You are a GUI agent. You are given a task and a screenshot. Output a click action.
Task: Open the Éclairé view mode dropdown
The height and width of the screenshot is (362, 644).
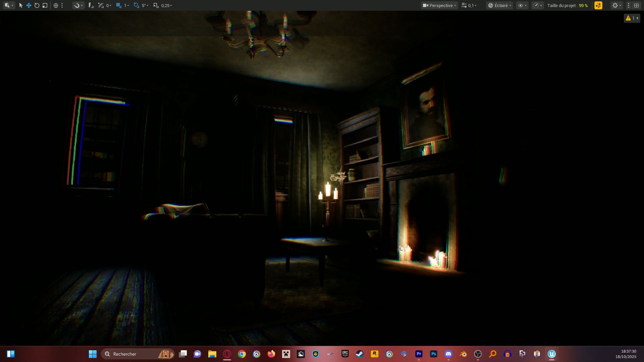tap(499, 5)
